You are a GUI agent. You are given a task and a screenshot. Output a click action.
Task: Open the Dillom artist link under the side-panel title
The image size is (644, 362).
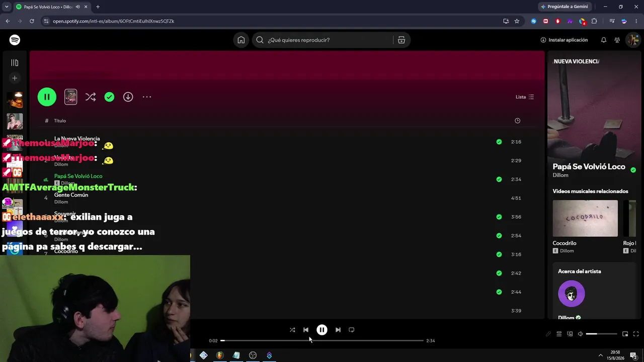point(560,175)
